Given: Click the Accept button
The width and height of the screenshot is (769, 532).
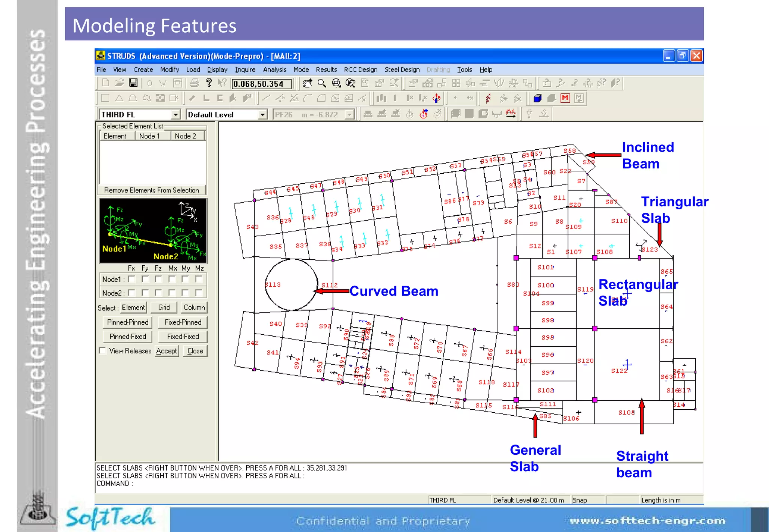Looking at the screenshot, I should click(167, 351).
